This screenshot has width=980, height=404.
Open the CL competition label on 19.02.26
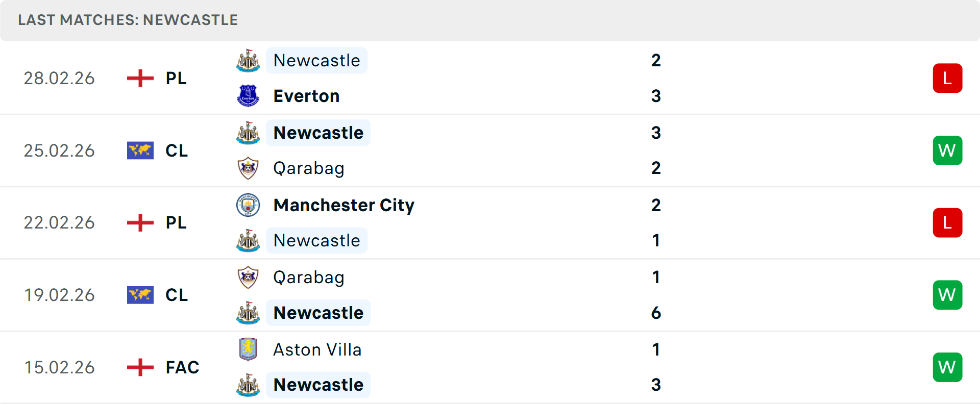[x=176, y=295]
